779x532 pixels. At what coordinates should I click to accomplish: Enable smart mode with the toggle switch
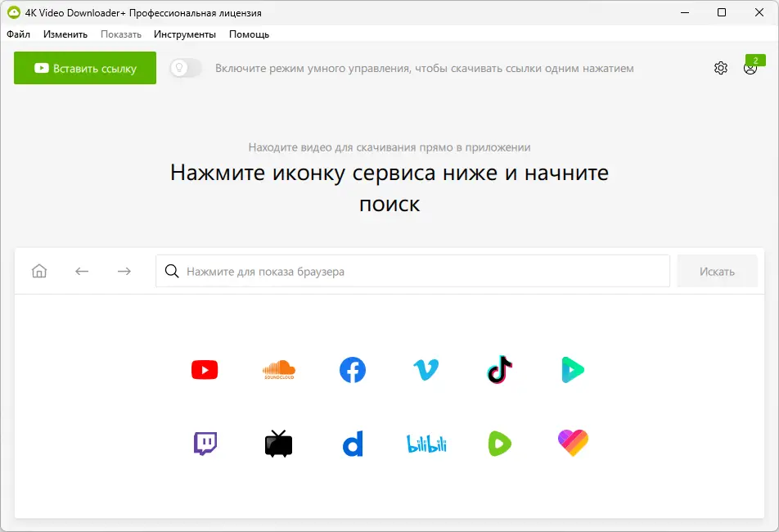(x=185, y=68)
